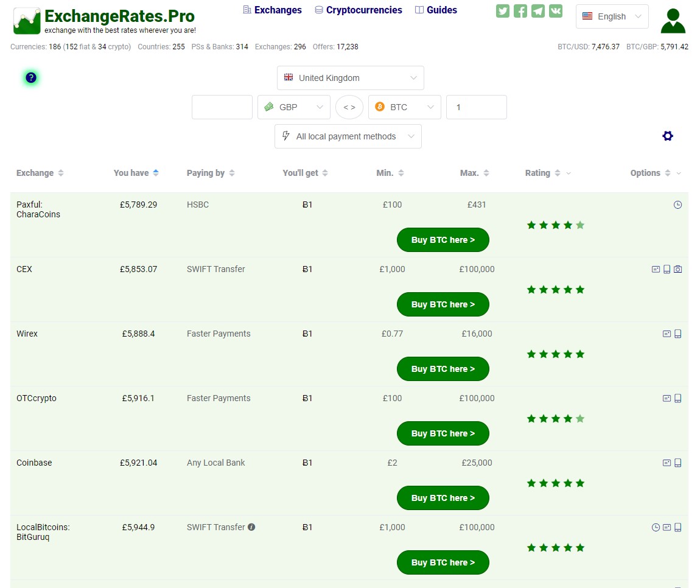Click the BTC amount input field showing 1

click(x=477, y=107)
